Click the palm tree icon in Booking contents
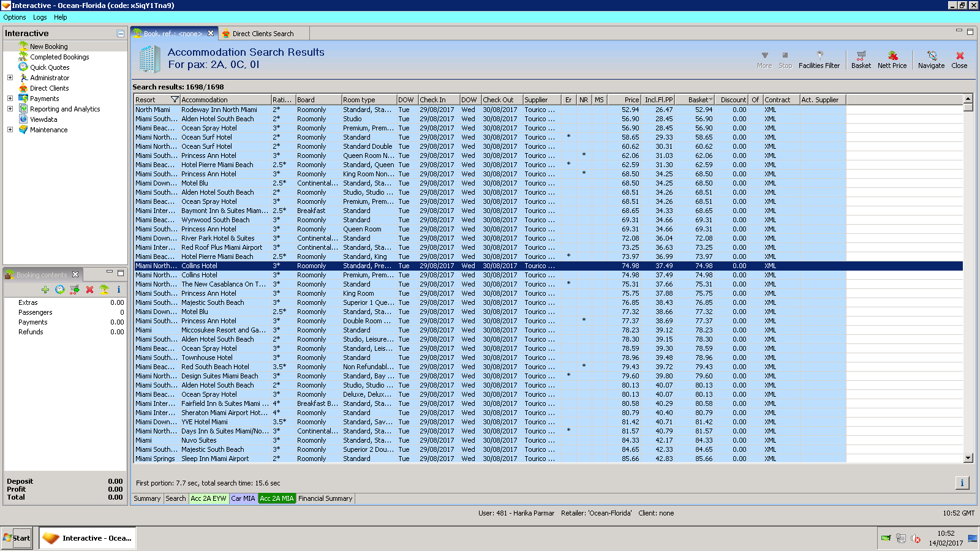 tap(104, 290)
